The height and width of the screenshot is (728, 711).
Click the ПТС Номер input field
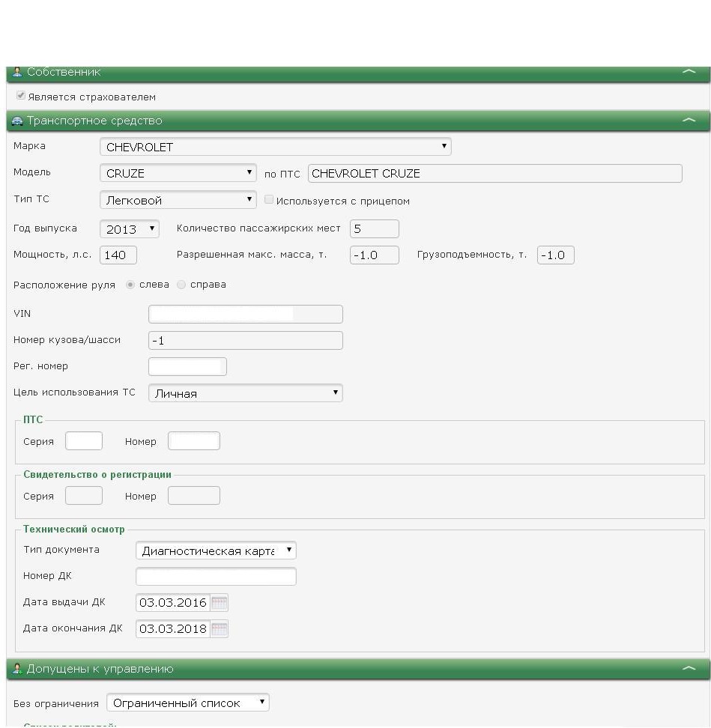tap(194, 441)
